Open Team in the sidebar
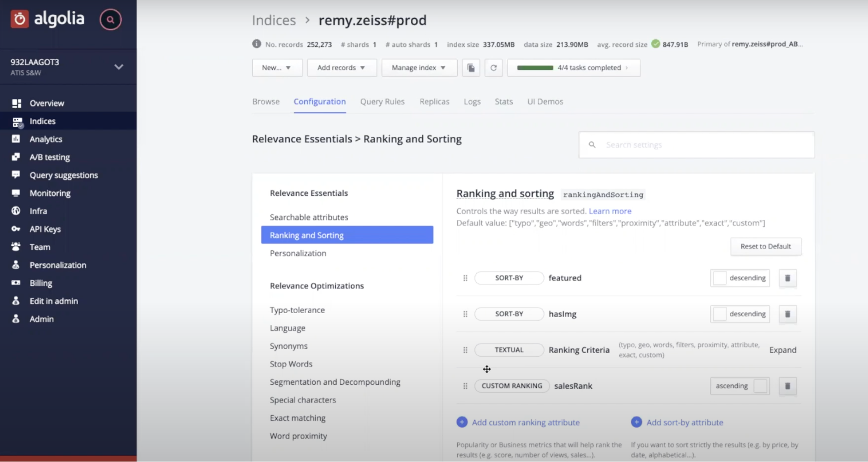 pos(40,247)
